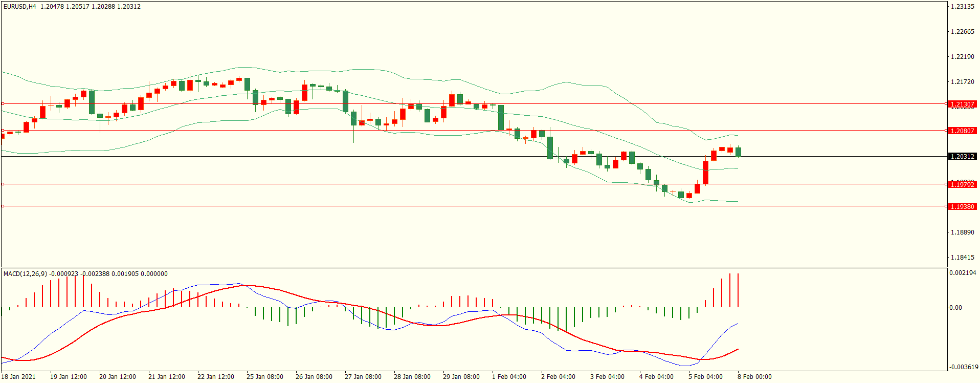
Task: Select the left handle of the 1.20807 line
Action: point(3,131)
